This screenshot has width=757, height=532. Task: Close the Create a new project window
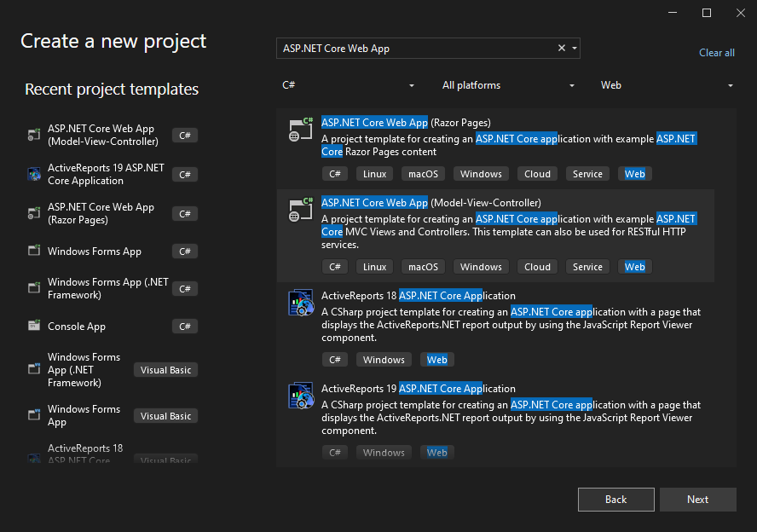click(741, 13)
